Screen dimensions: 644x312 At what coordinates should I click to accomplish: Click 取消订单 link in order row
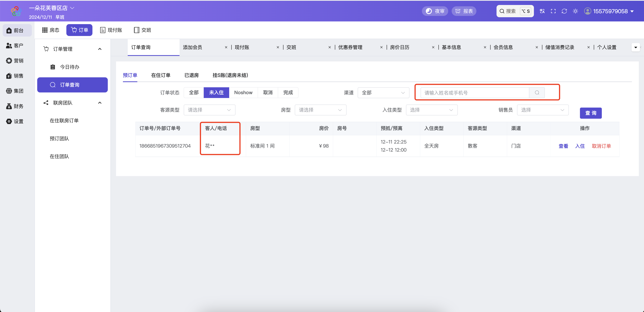601,146
